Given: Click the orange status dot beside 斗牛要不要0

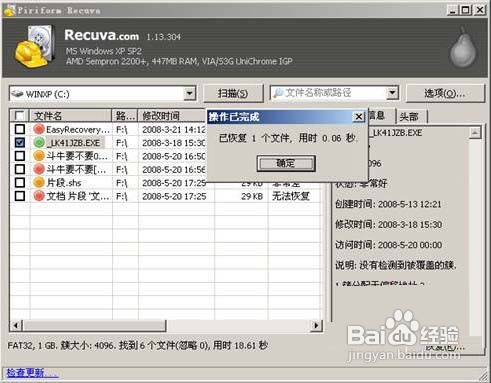Looking at the screenshot, I should tap(39, 156).
